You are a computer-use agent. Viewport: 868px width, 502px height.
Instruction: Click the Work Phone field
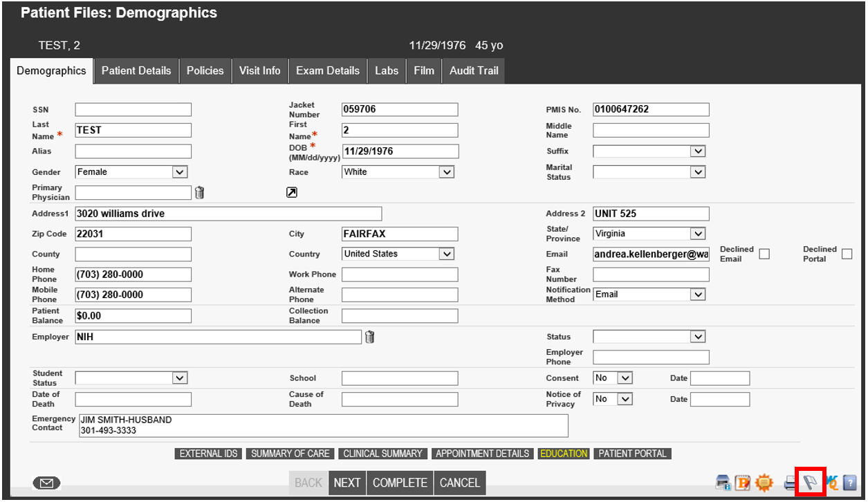pyautogui.click(x=400, y=275)
